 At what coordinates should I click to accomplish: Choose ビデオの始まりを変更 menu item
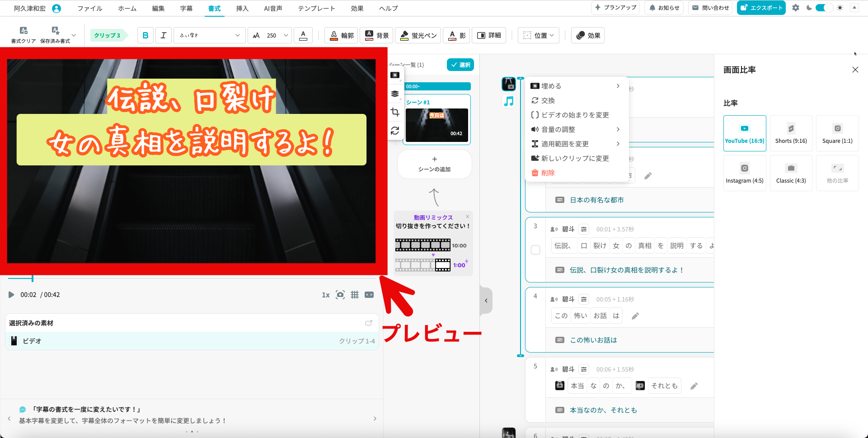click(x=577, y=115)
